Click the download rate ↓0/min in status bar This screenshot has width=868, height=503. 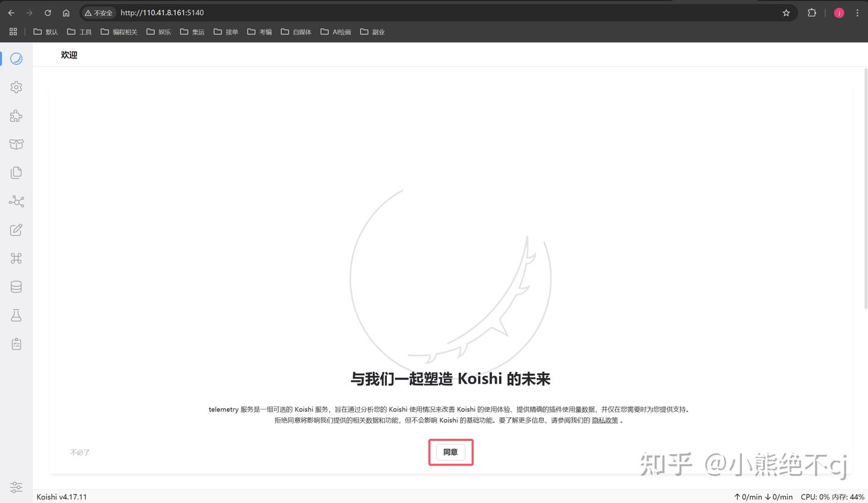click(x=779, y=497)
